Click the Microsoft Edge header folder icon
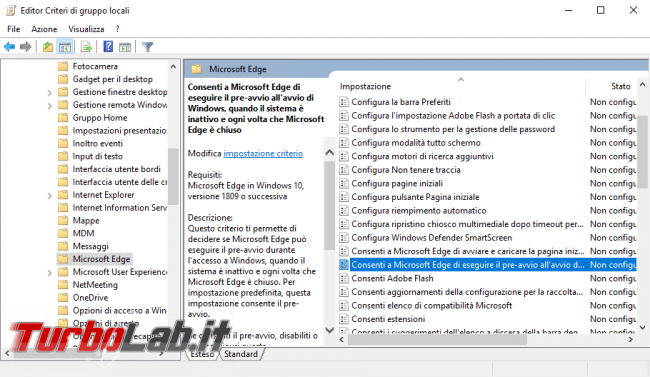The height and width of the screenshot is (377, 650). click(196, 69)
